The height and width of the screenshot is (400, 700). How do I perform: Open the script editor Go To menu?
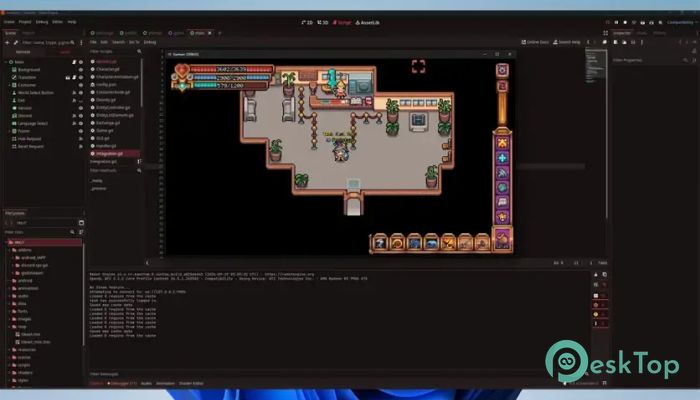(x=134, y=42)
